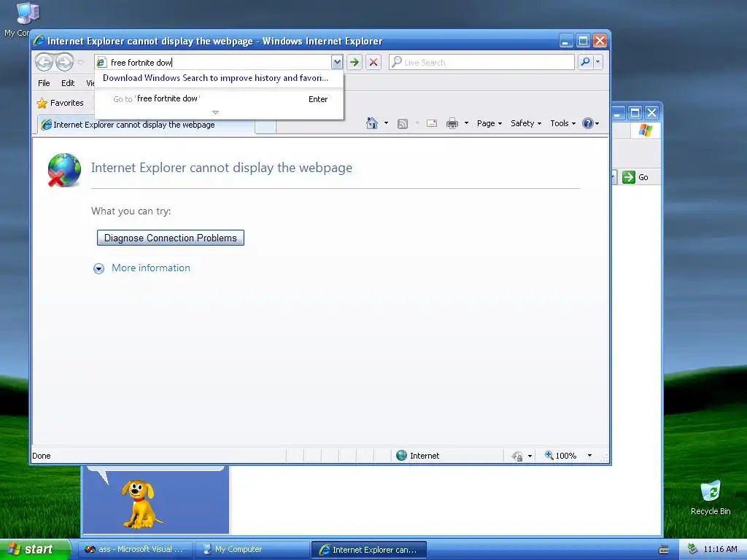Click the Windows flag logo in the background window
Viewport: 747px width, 560px height.
[x=646, y=130]
